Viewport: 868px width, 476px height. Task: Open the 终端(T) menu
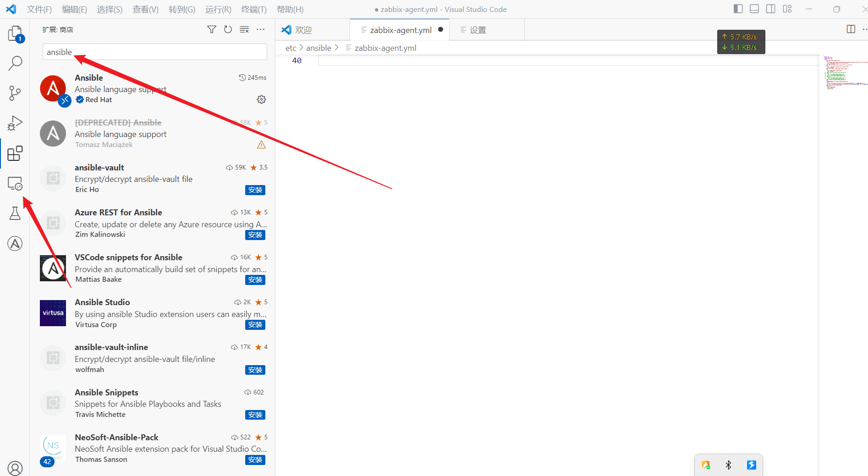(254, 9)
